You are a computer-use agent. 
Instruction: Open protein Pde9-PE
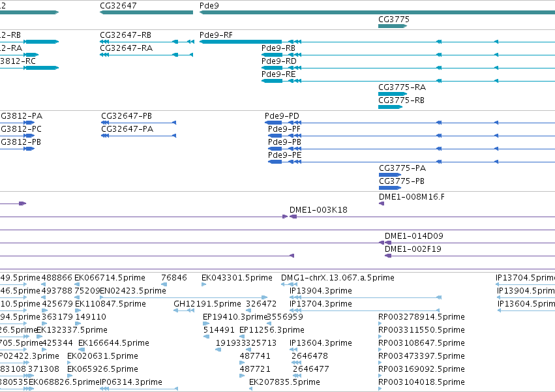[x=284, y=155]
